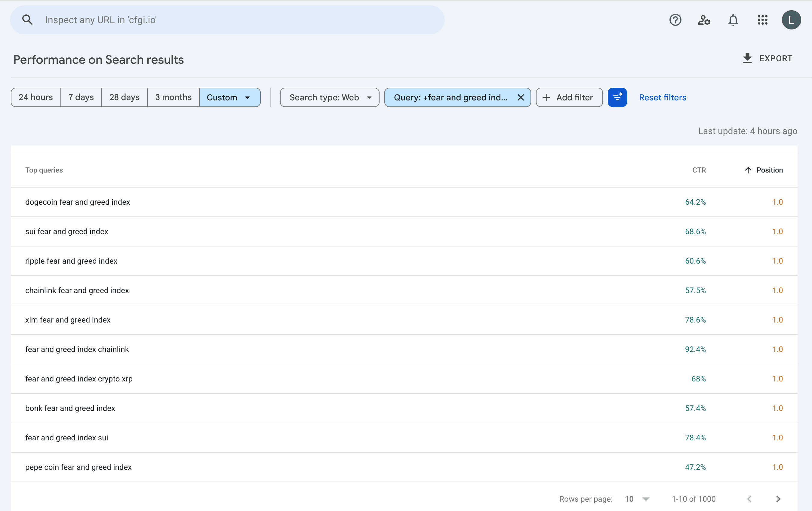The width and height of the screenshot is (812, 511).
Task: Open the notifications bell
Action: pyautogui.click(x=733, y=20)
